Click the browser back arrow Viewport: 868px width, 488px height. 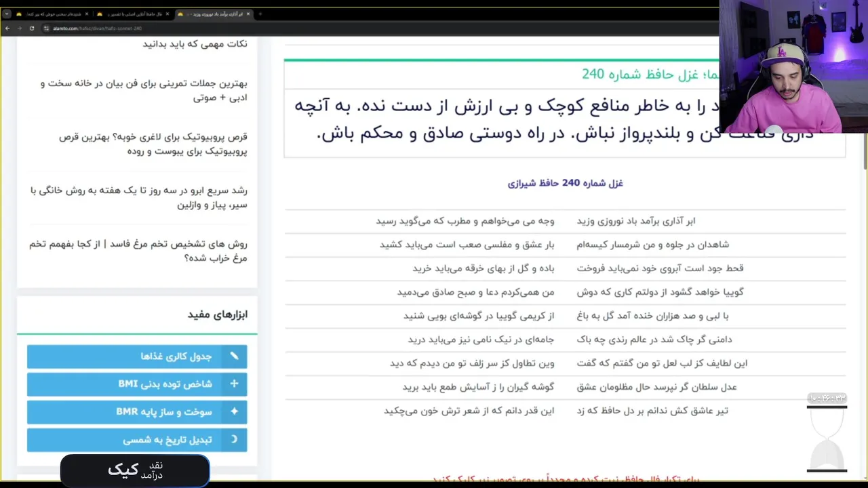7,28
